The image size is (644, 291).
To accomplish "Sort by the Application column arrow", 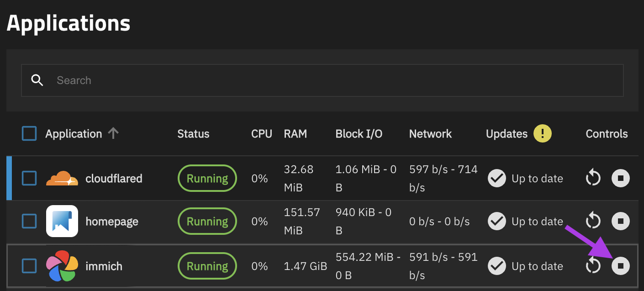I will pos(113,133).
